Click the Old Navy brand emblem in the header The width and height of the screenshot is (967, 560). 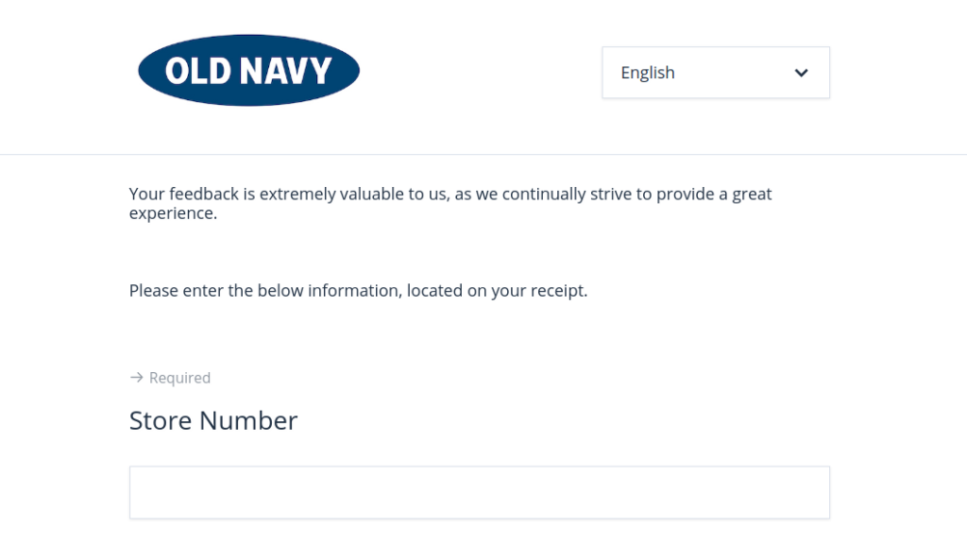click(x=248, y=70)
